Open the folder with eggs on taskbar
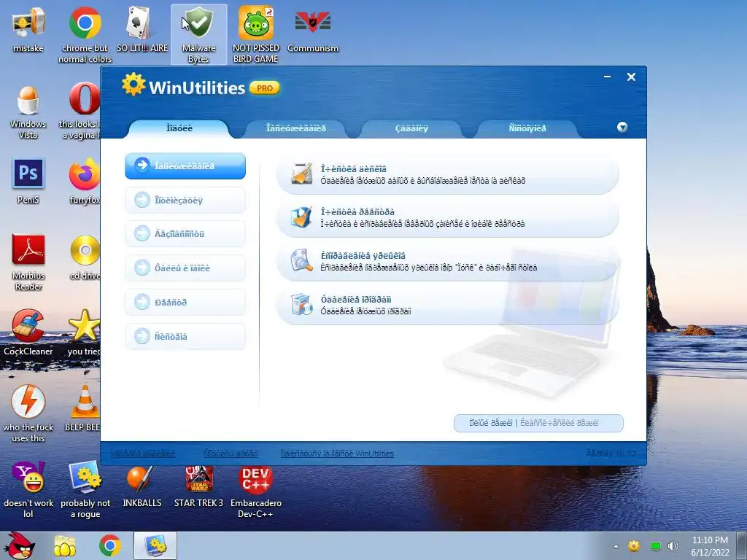The height and width of the screenshot is (560, 747). tap(65, 545)
